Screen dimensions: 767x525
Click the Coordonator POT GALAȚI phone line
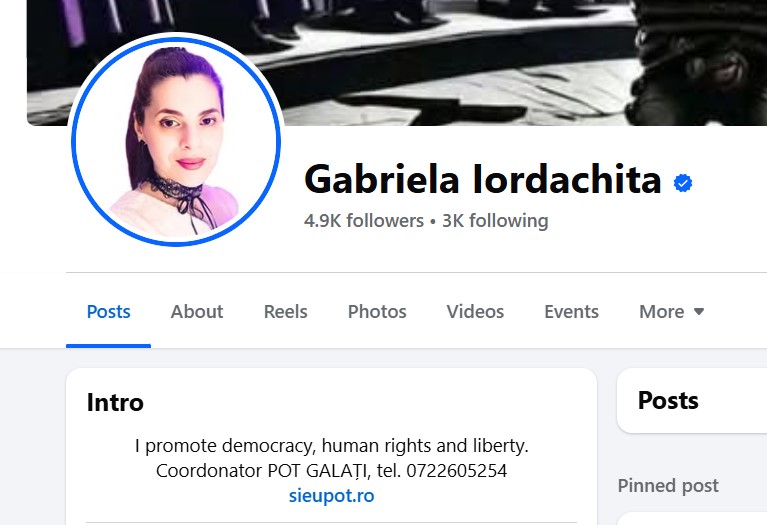tap(332, 471)
